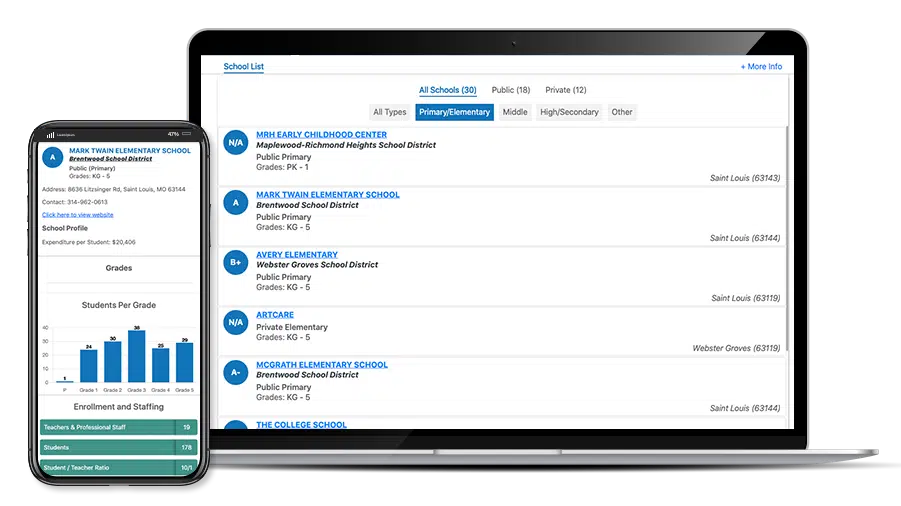This screenshot has width=901, height=506.
Task: Switch to the Private (12) tab
Action: point(566,90)
